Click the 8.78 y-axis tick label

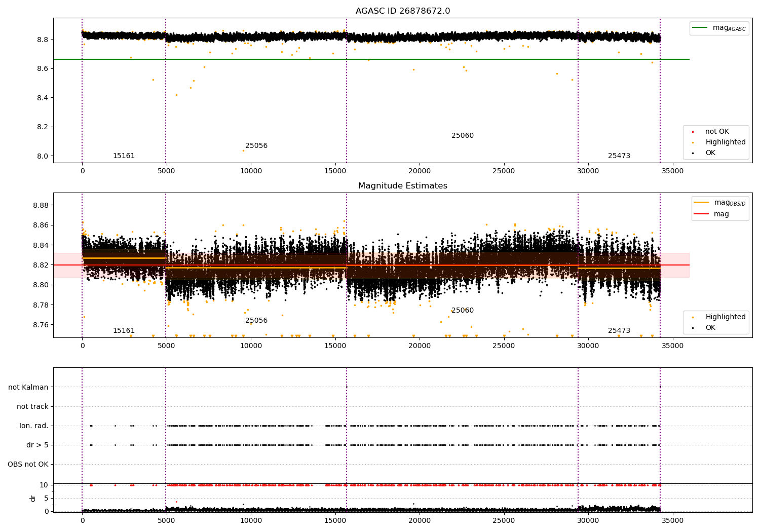(41, 305)
